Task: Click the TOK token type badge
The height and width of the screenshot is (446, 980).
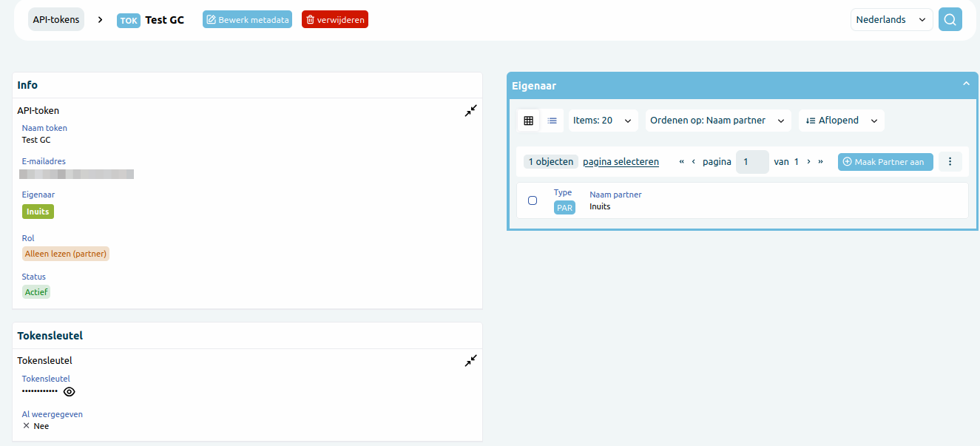Action: pyautogui.click(x=129, y=21)
